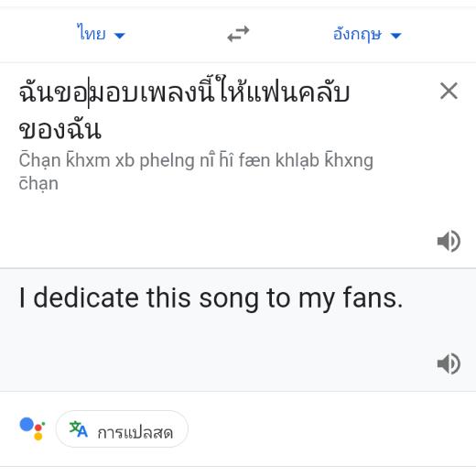Place cursor in ของฉัน on second line
The image size is (476, 476).
point(59,130)
